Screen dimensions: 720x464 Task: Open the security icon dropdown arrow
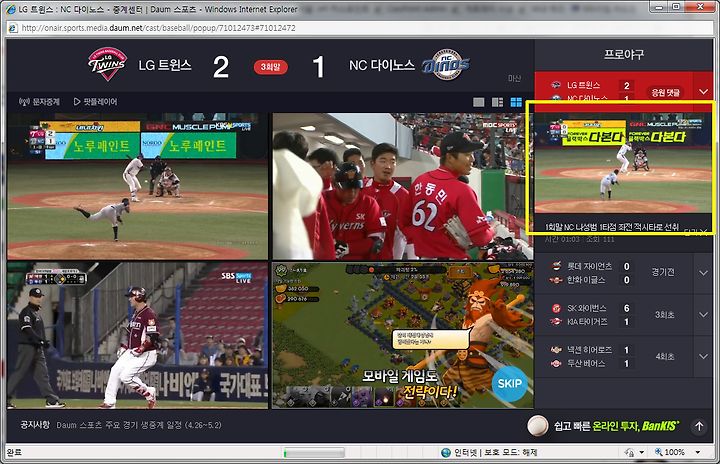[x=641, y=453]
